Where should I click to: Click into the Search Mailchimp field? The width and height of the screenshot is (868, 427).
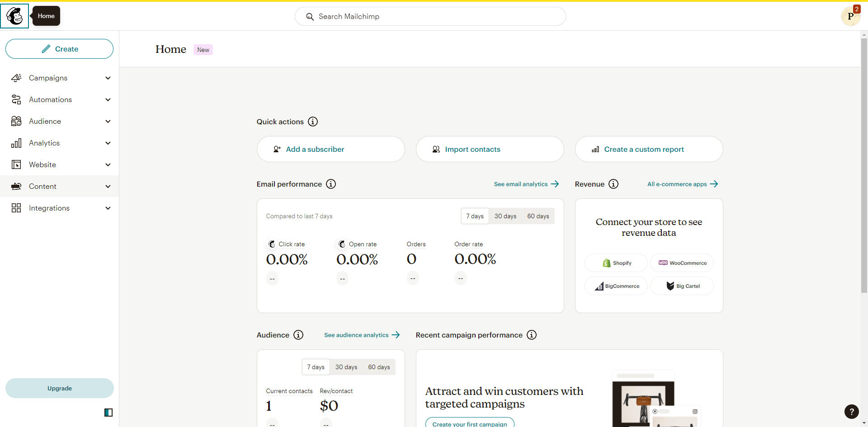(430, 16)
